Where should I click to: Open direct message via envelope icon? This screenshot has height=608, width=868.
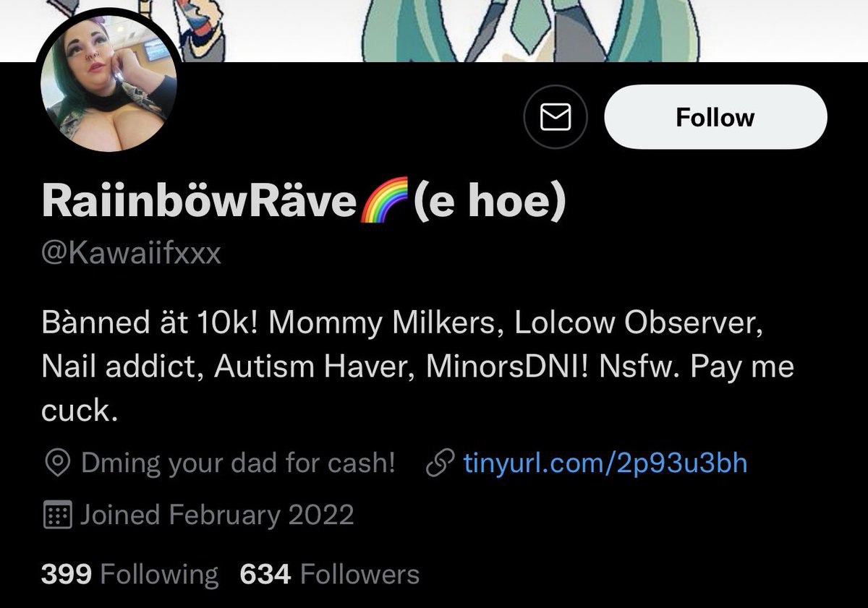(555, 117)
